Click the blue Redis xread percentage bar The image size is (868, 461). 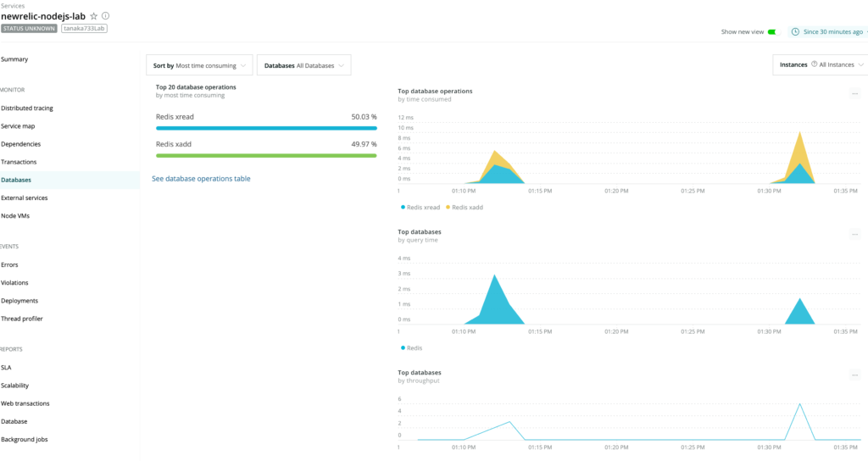coord(266,129)
